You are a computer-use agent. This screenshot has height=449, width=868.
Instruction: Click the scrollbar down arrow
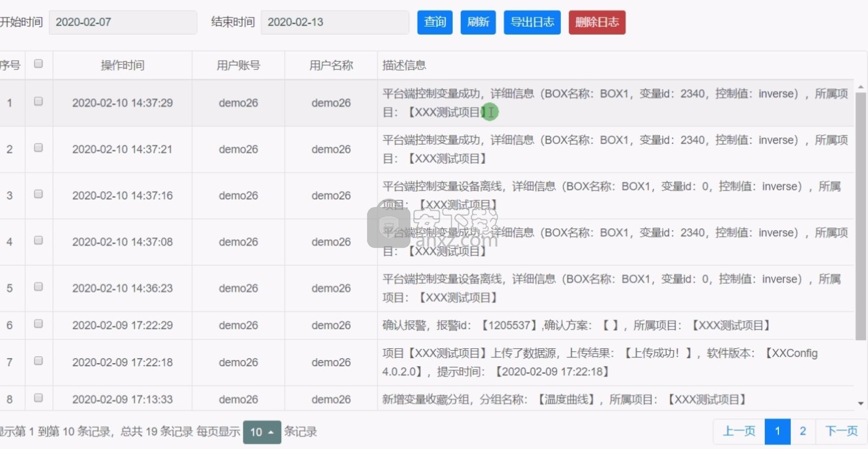[861, 404]
